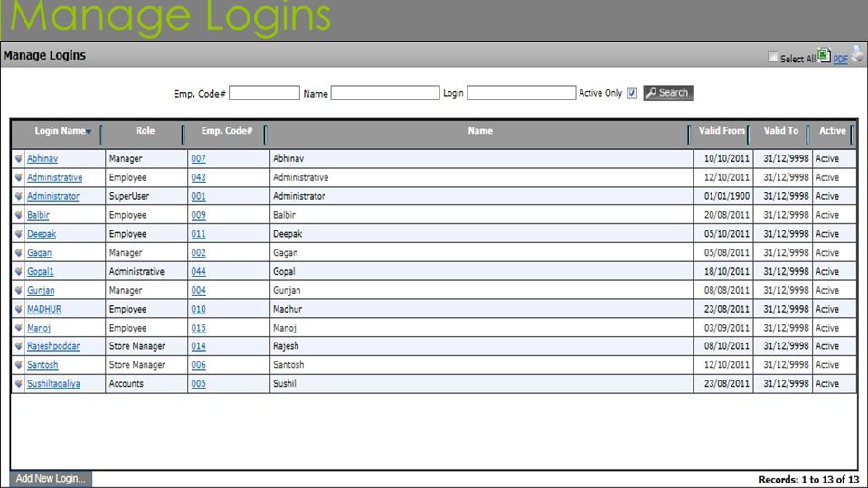868x488 pixels.
Task: Click the Emp. Code# search field
Action: (x=264, y=93)
